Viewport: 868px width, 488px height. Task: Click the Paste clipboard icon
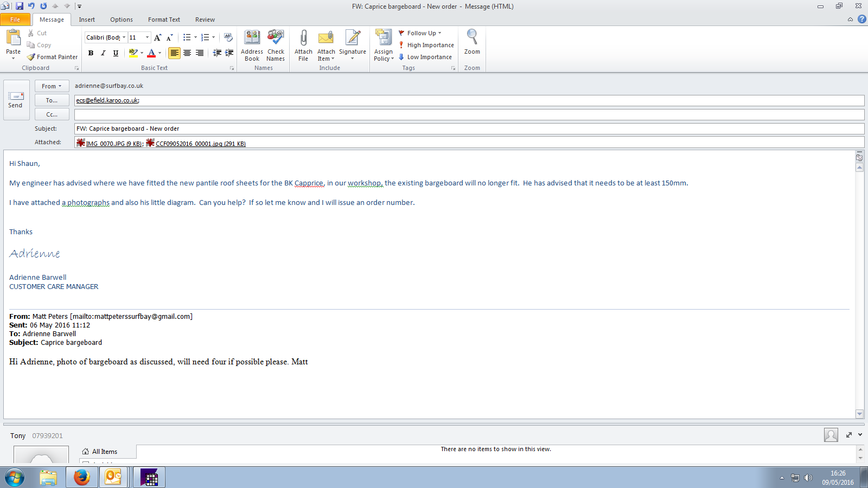13,38
